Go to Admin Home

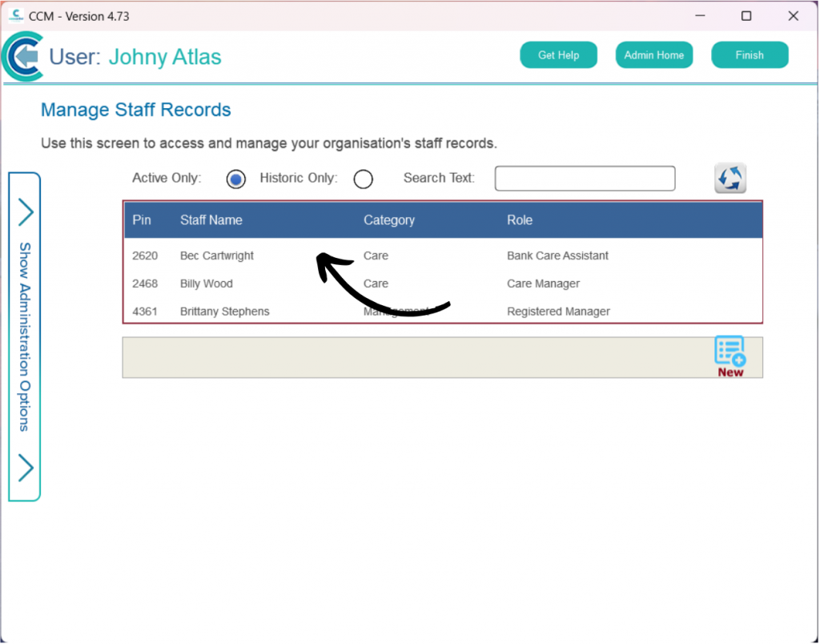point(653,55)
